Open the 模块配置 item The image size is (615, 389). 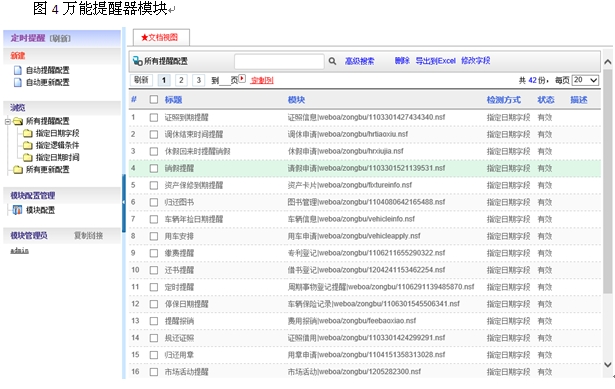click(x=40, y=210)
